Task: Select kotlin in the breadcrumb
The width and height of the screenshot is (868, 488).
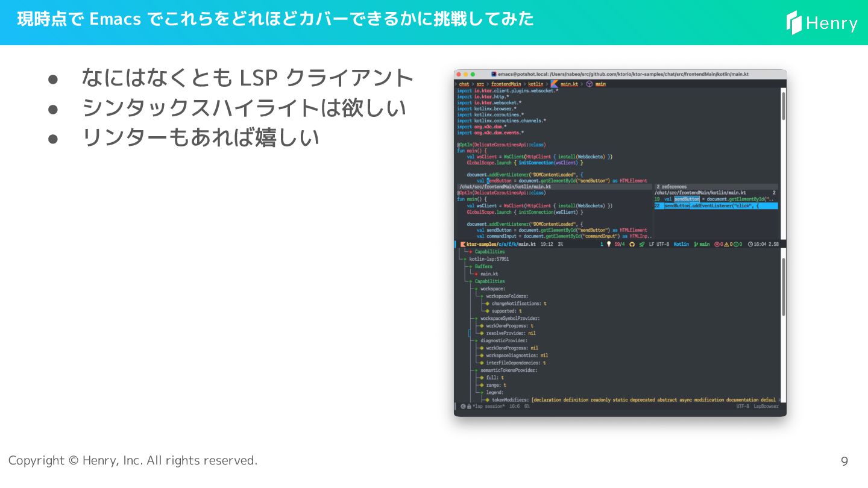Action: click(x=536, y=84)
